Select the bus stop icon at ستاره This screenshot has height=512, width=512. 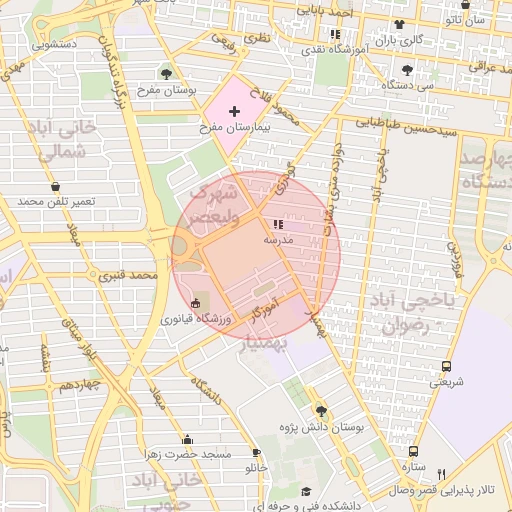tap(413, 452)
